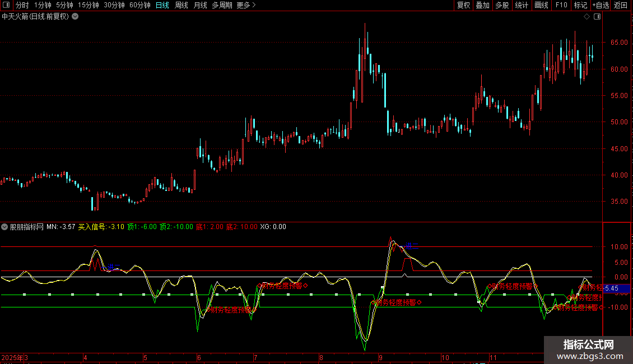Viewport: 633px width, 364px height.
Task: Select the 5分钟 period
Action: tap(64, 5)
